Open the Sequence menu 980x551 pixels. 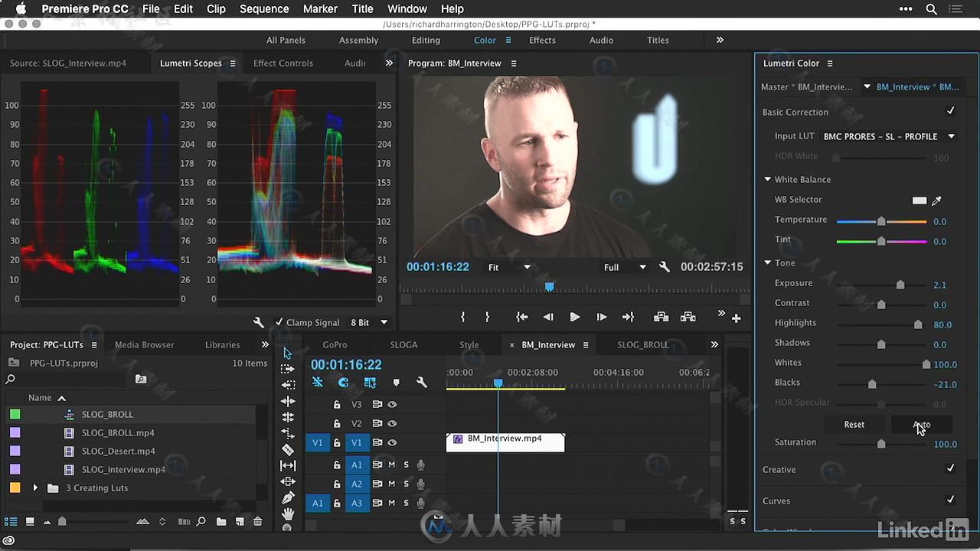[264, 9]
